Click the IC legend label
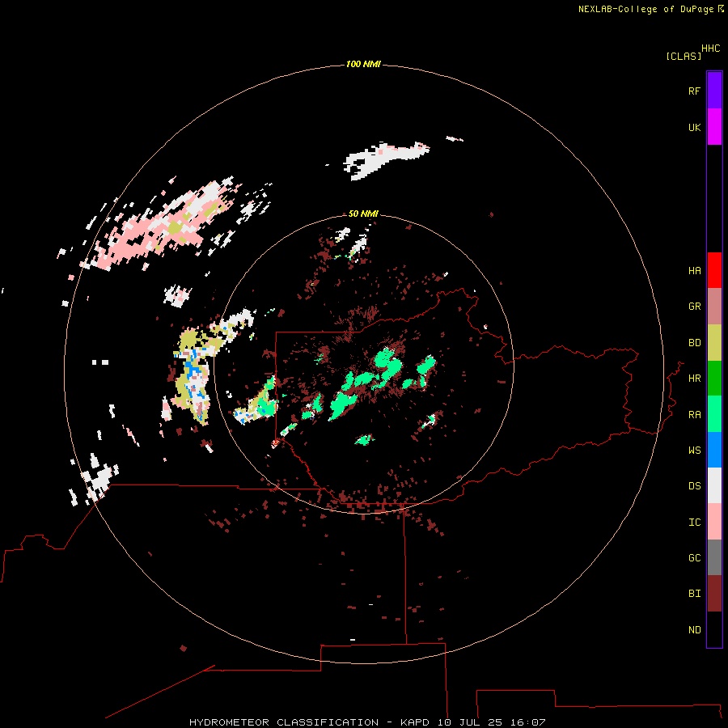The width and height of the screenshot is (728, 728). (694, 523)
